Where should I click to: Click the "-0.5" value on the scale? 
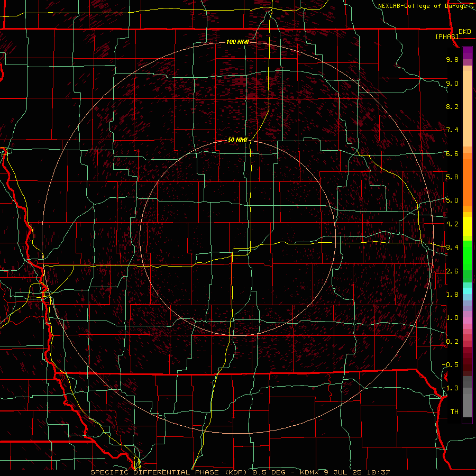click(x=450, y=365)
